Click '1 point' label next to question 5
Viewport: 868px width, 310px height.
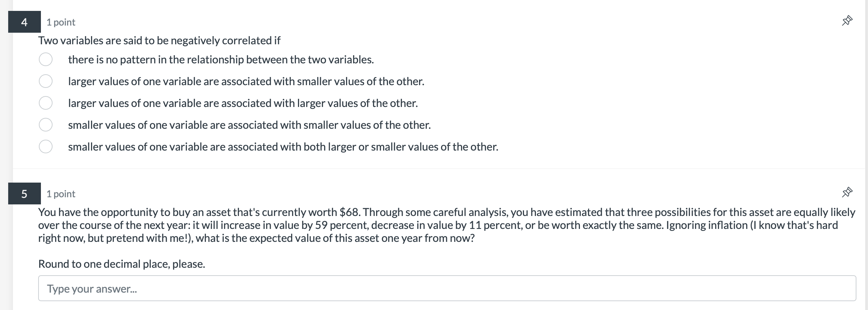click(x=61, y=193)
